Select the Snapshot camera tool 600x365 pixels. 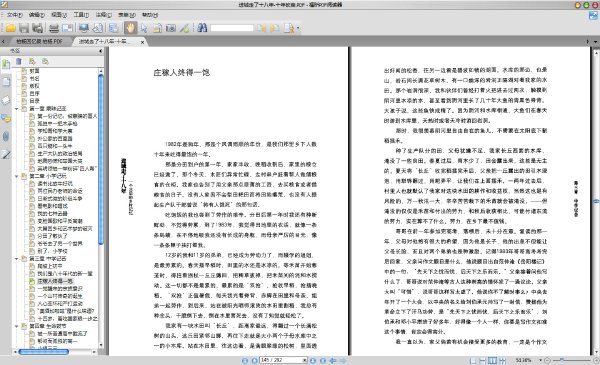coord(171,28)
